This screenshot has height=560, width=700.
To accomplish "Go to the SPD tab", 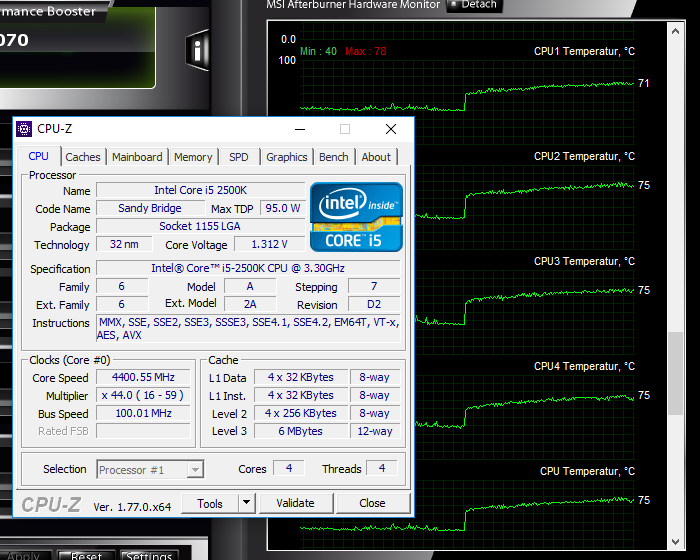I will (238, 157).
